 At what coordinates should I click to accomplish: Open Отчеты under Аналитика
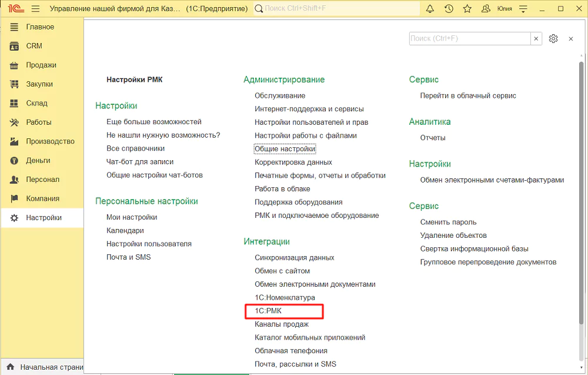[x=433, y=138]
